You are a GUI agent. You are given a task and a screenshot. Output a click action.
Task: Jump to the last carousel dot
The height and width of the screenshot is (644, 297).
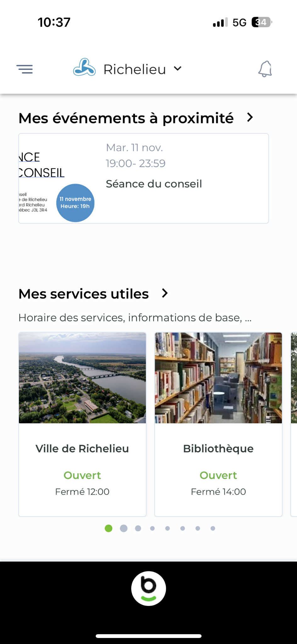(213, 528)
